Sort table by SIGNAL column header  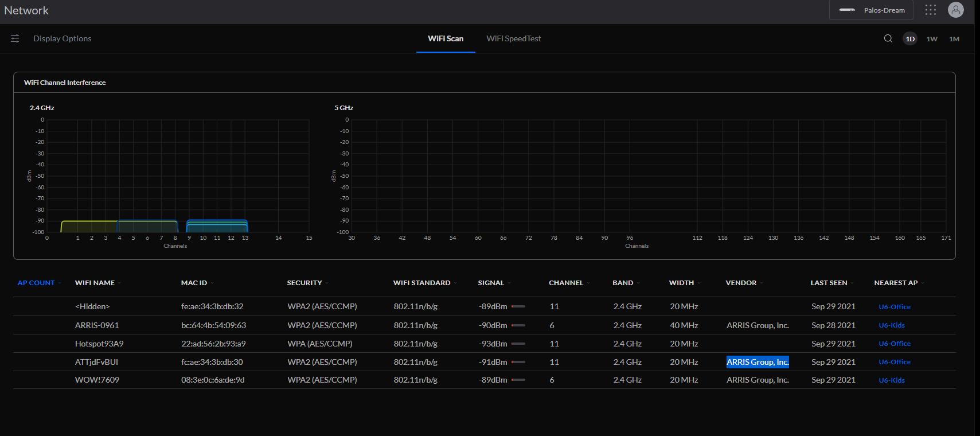tap(491, 283)
